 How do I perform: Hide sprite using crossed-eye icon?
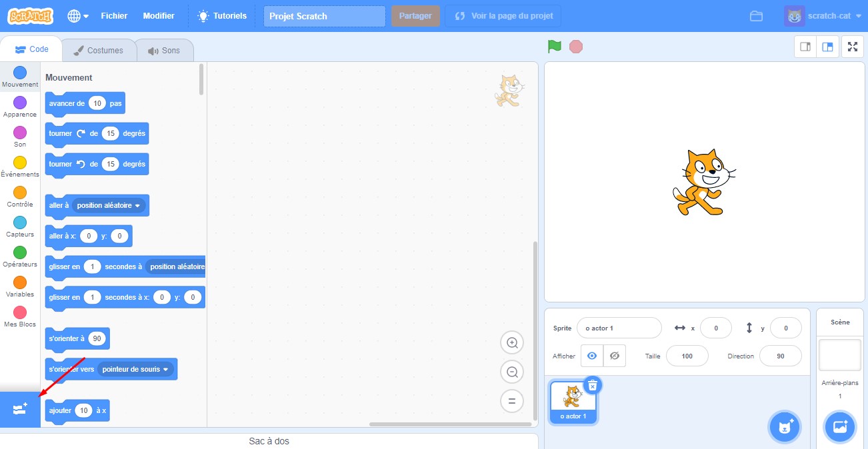pyautogui.click(x=615, y=356)
